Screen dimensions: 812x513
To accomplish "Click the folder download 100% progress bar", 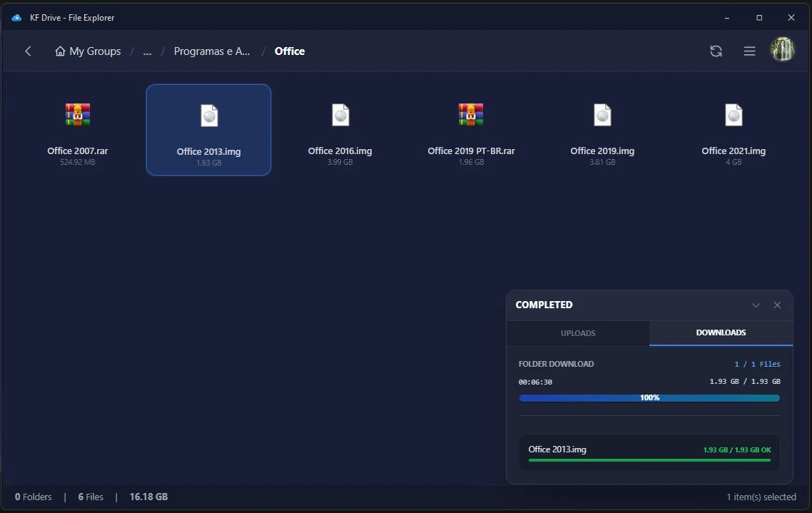I will 649,398.
